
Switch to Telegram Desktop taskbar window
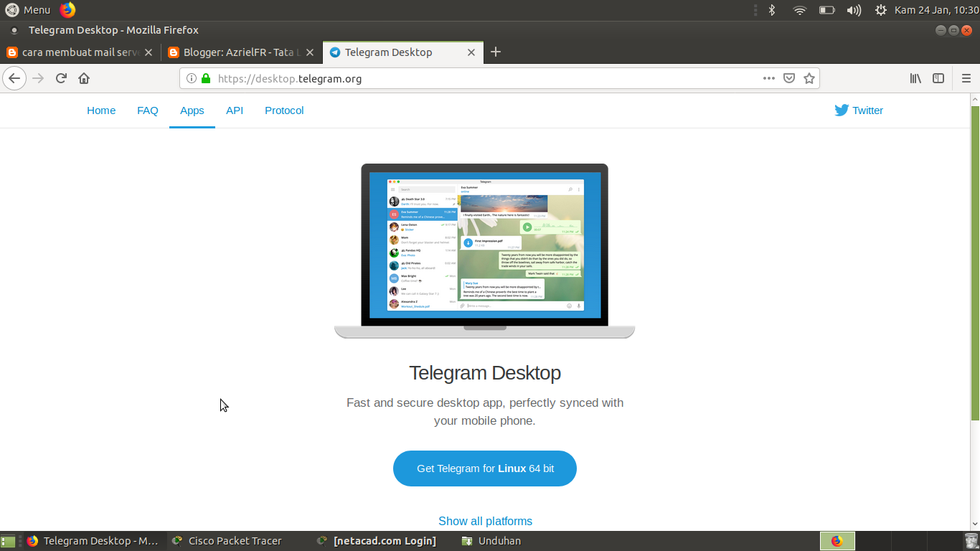point(93,541)
